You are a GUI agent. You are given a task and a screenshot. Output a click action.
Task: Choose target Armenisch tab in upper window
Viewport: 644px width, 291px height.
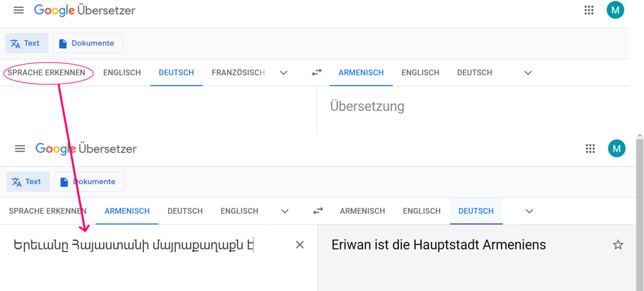[x=361, y=73]
